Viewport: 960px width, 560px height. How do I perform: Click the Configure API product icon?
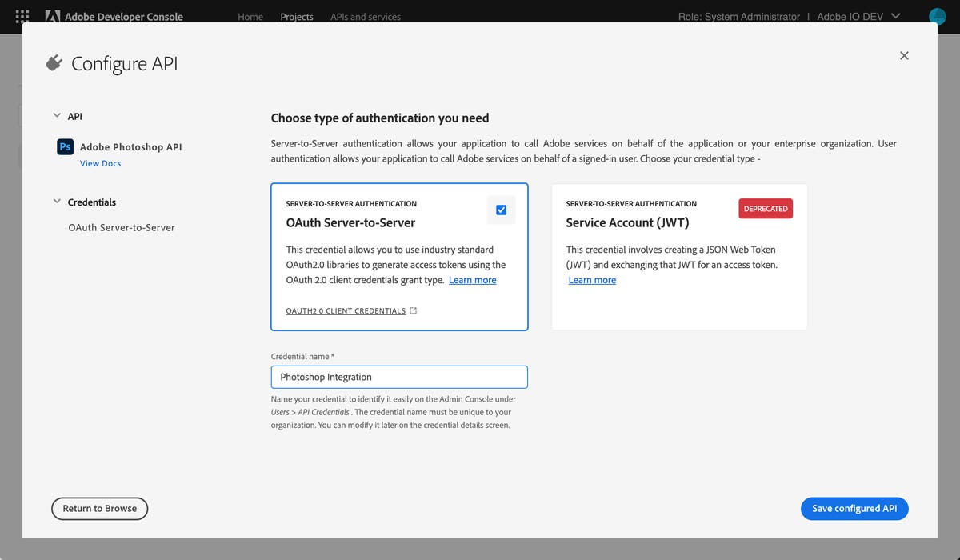point(54,62)
